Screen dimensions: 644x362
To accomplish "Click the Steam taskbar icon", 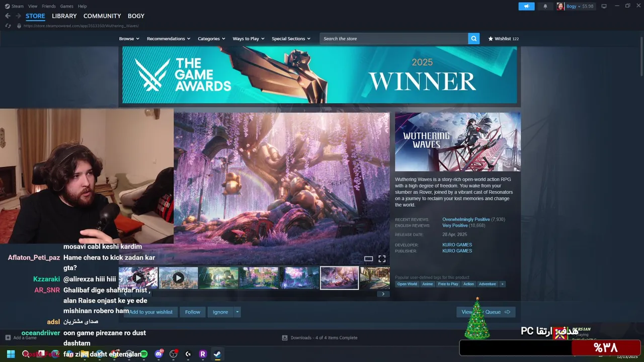I will (x=217, y=354).
